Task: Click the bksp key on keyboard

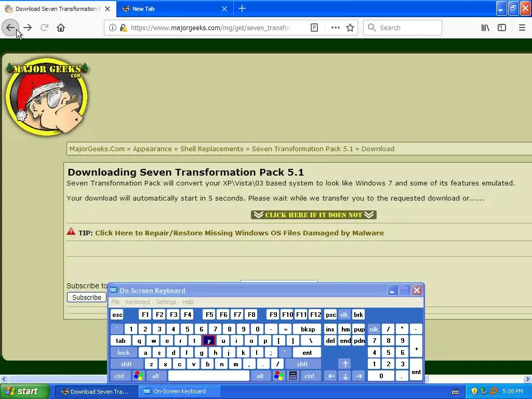Action: (308, 329)
